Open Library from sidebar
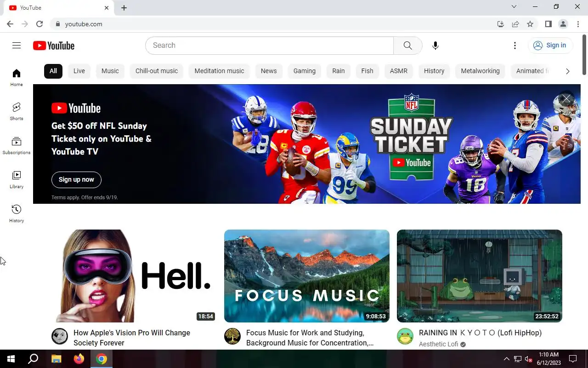The height and width of the screenshot is (368, 588). click(17, 179)
